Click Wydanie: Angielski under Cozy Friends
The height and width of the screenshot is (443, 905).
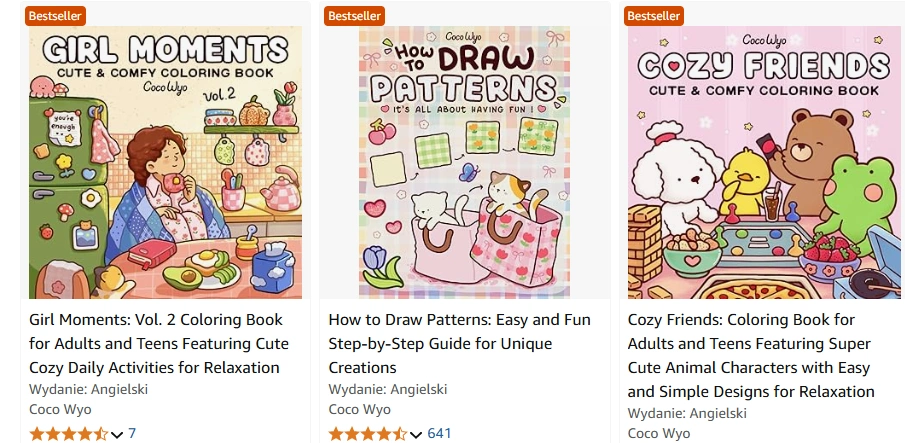pos(687,413)
